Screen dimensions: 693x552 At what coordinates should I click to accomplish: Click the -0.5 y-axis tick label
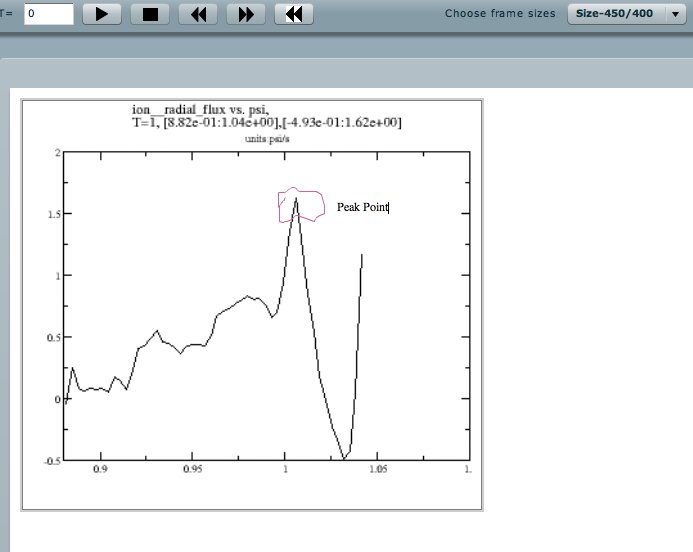click(x=52, y=461)
